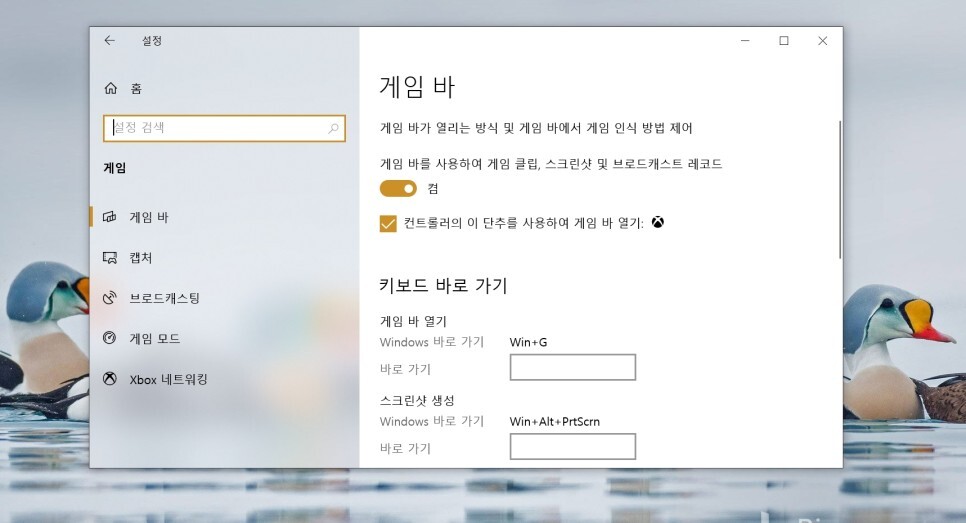Uncheck the controller button opens game bar checkbox
Image resolution: width=966 pixels, height=523 pixels.
[388, 223]
